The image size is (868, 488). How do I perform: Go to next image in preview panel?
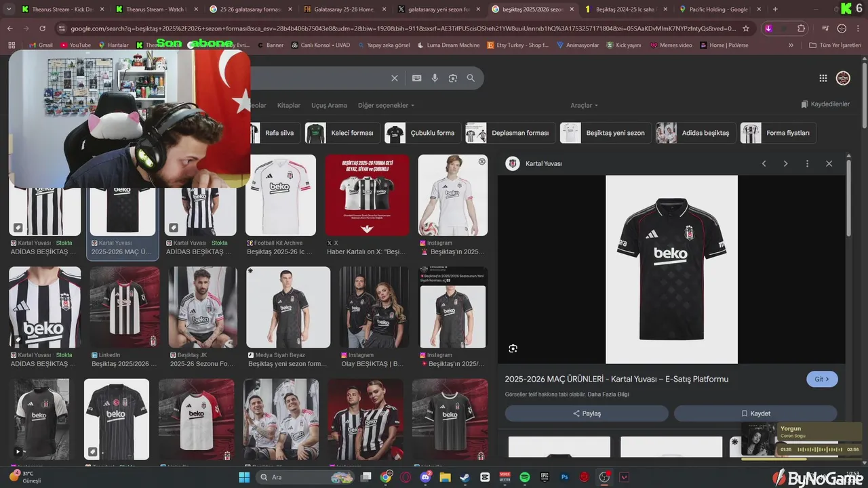click(x=785, y=163)
